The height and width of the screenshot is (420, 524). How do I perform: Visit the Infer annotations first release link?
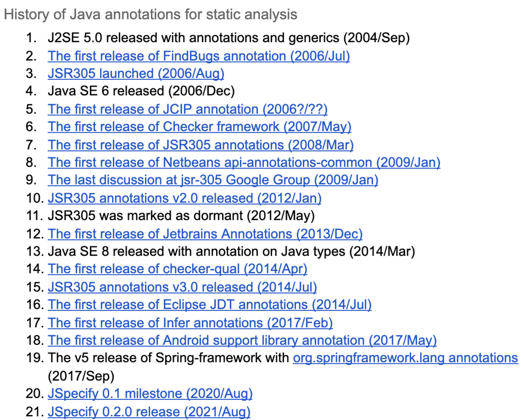[190, 323]
